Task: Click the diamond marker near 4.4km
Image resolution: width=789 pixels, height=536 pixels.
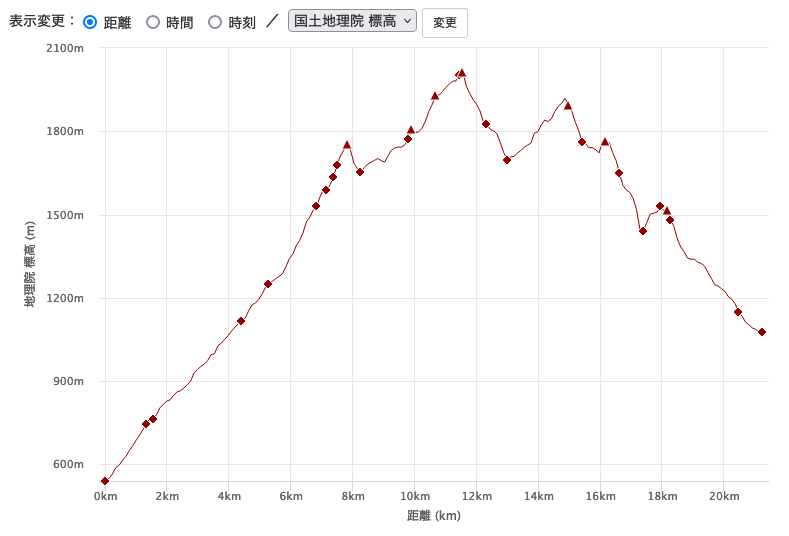Action: pyautogui.click(x=241, y=321)
